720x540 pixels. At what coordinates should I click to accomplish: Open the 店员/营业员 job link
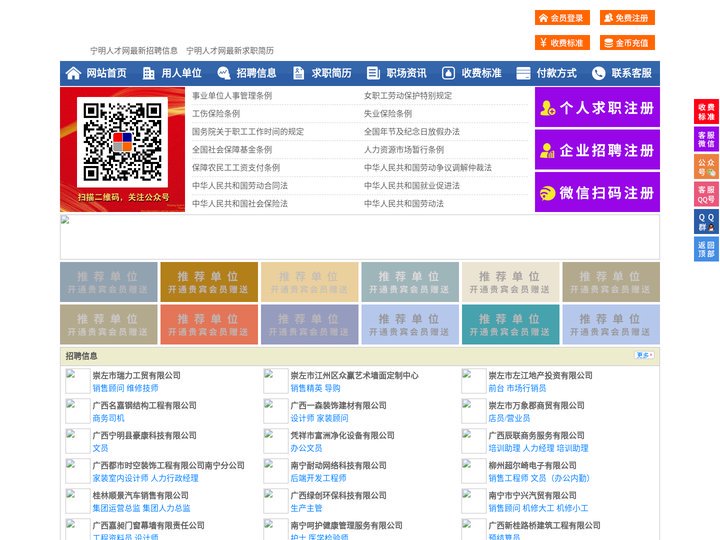(509, 418)
